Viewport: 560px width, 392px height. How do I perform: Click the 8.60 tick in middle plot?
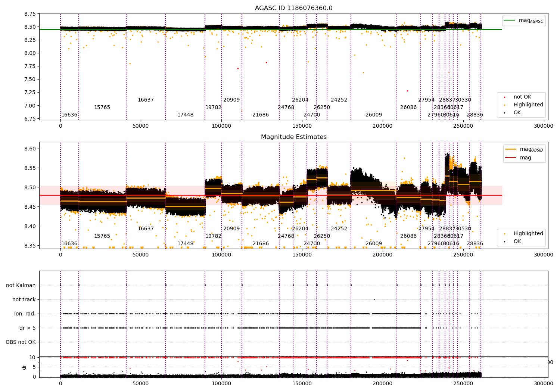tap(30, 149)
